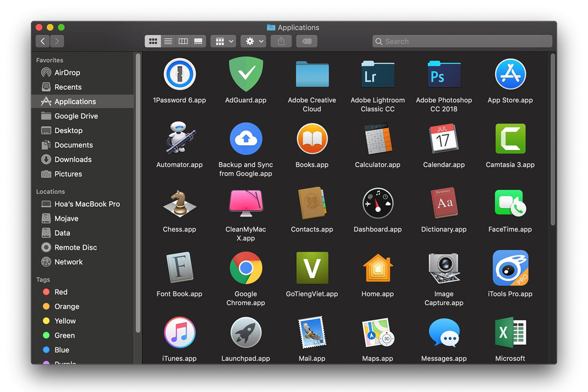
Task: Click the FaceTime app icon
Action: (510, 203)
